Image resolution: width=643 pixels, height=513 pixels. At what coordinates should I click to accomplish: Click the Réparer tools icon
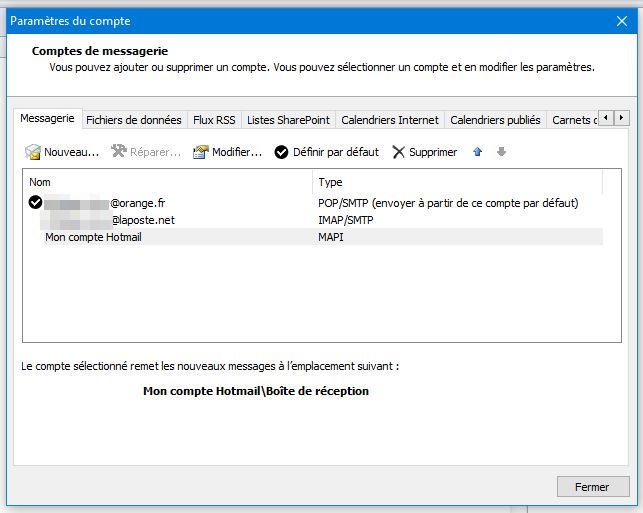click(x=119, y=151)
